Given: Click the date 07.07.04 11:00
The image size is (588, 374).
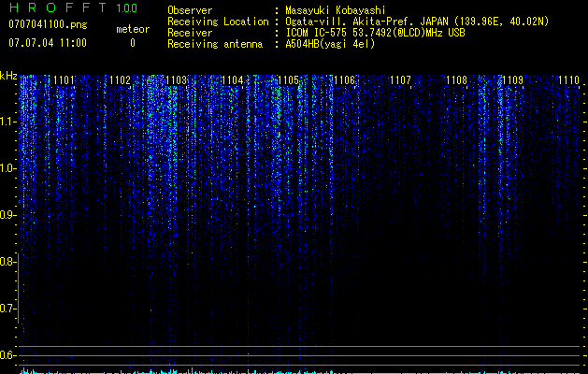Looking at the screenshot, I should [x=48, y=43].
